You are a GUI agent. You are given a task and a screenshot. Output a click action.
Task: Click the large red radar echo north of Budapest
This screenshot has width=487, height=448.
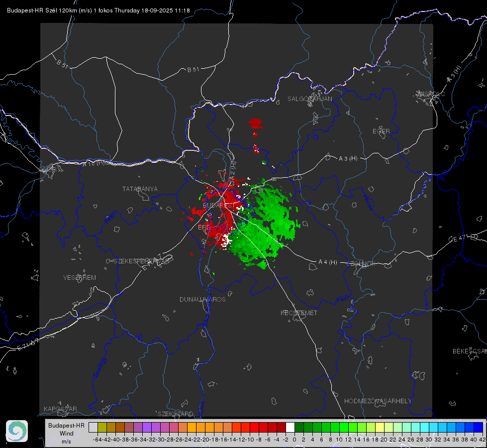(x=255, y=123)
